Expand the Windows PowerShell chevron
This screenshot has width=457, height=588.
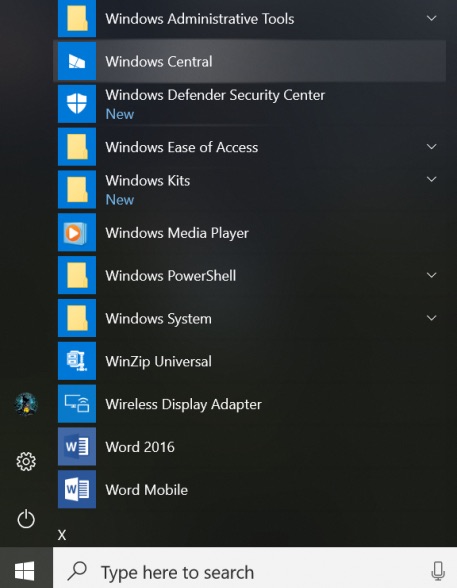click(432, 275)
